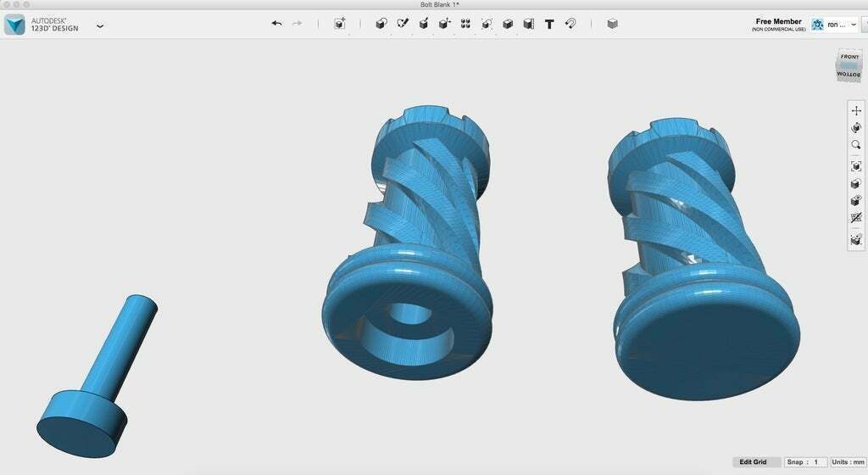Click the Free Member label
This screenshot has width=868, height=475.
[778, 21]
